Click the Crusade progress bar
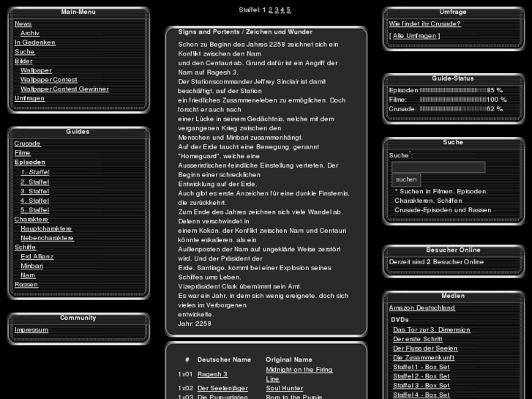The height and width of the screenshot is (399, 532). [x=453, y=109]
